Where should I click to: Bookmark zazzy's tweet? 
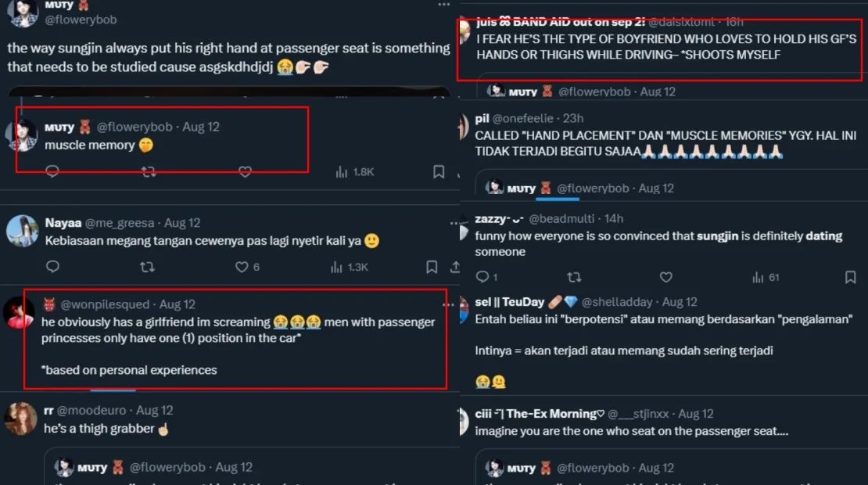point(850,277)
